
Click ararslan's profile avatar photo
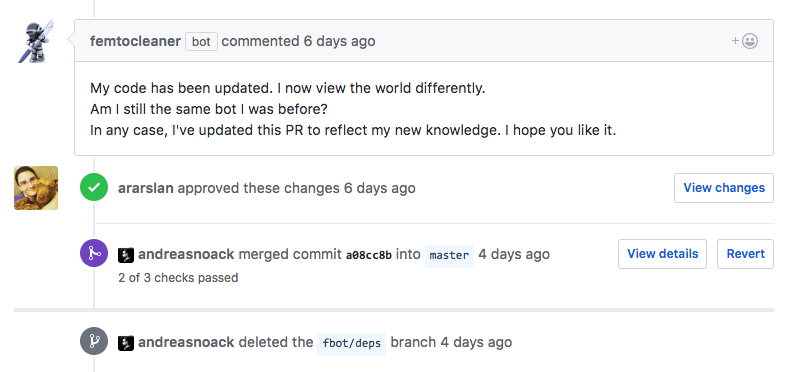pos(36,188)
